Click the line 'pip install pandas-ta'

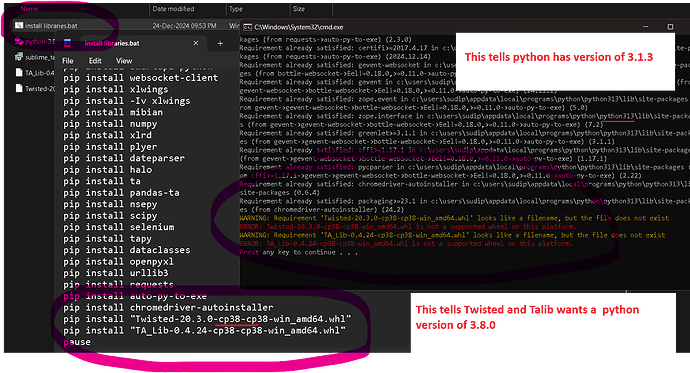coord(121,193)
